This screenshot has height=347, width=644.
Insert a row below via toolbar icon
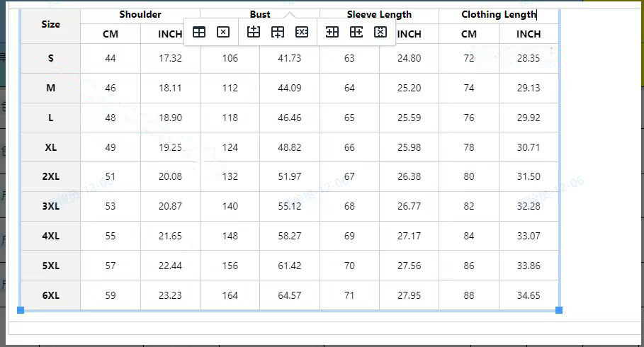click(278, 32)
